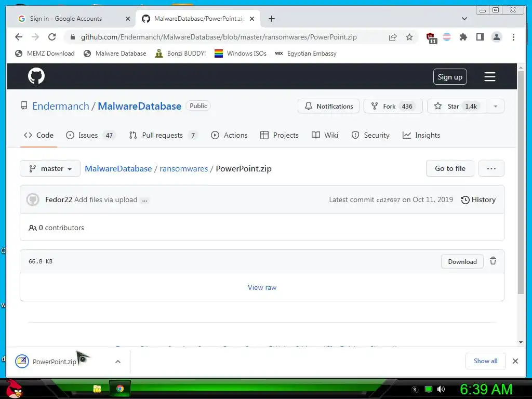Screen dimensions: 532x399
Task: Open the Actions tab
Action: (229, 136)
